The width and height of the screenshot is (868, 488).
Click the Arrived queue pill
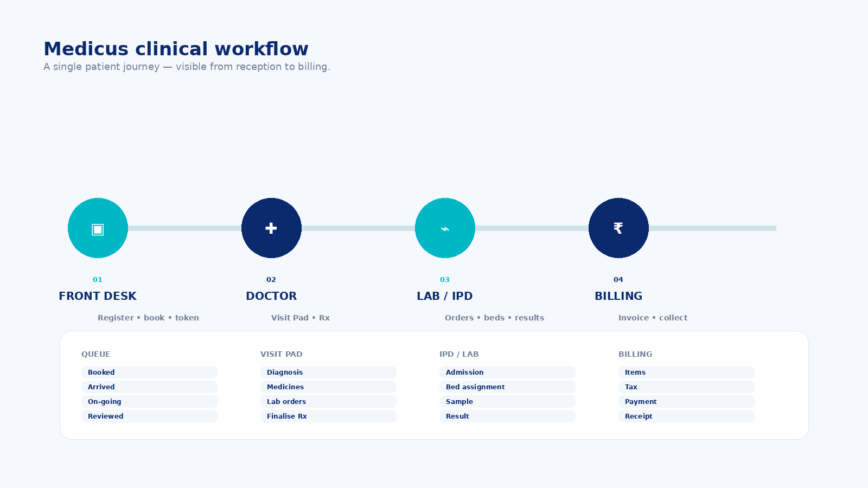coord(149,387)
